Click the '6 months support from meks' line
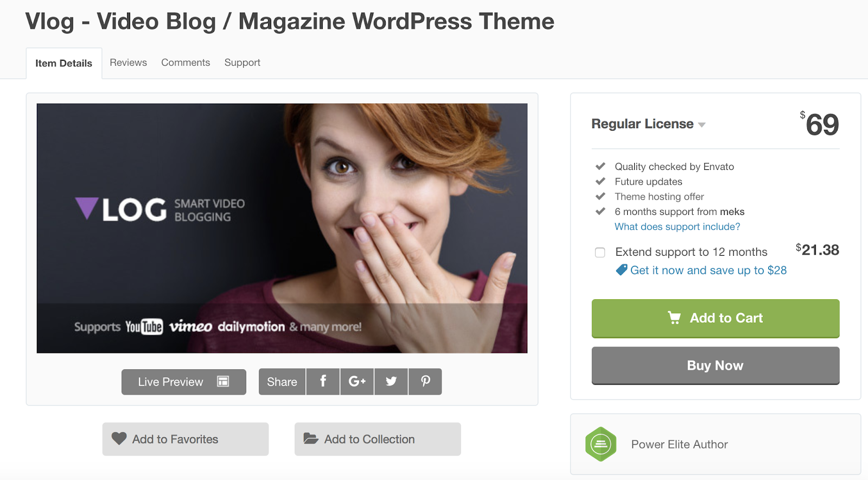The image size is (868, 480). (x=679, y=212)
